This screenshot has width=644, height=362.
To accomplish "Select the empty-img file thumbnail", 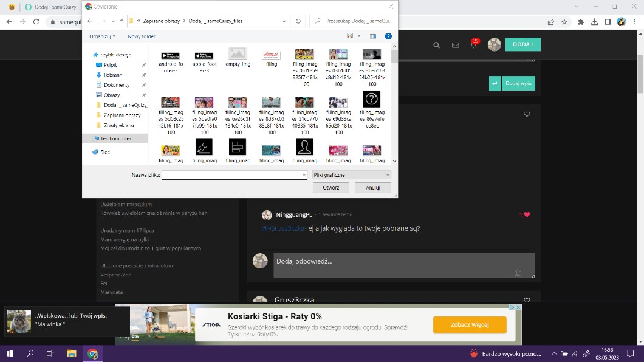I will pos(238,58).
